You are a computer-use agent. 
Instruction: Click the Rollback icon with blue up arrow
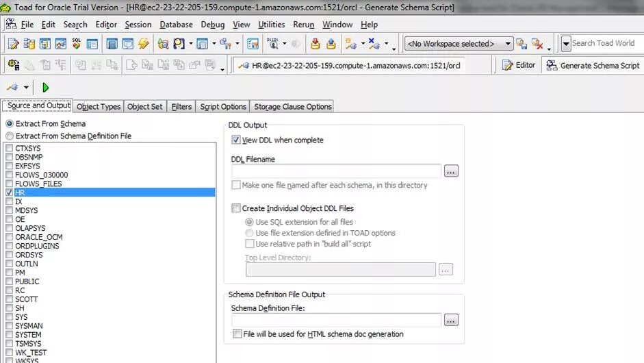coord(331,44)
